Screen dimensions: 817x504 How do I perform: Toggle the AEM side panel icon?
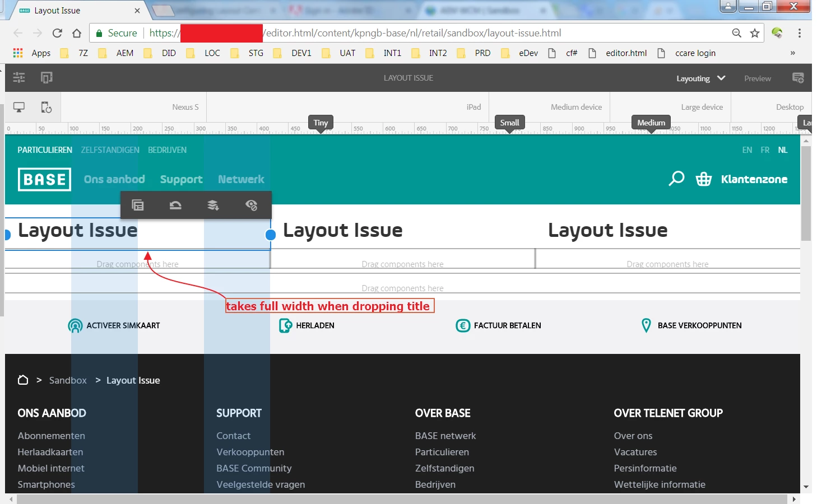click(x=19, y=78)
